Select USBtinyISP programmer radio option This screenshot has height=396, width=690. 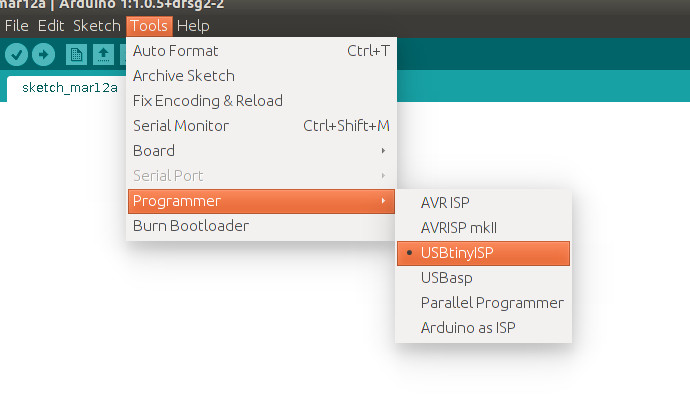pos(483,253)
